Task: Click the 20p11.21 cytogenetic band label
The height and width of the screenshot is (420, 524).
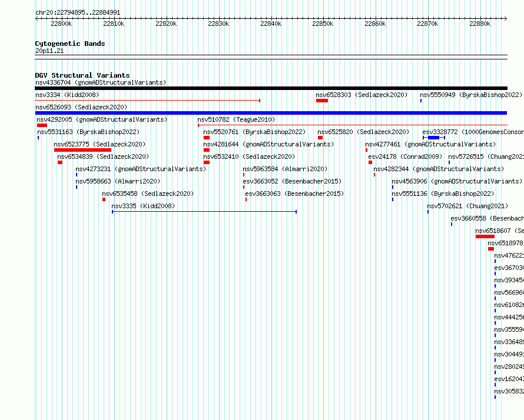Action: (49, 51)
